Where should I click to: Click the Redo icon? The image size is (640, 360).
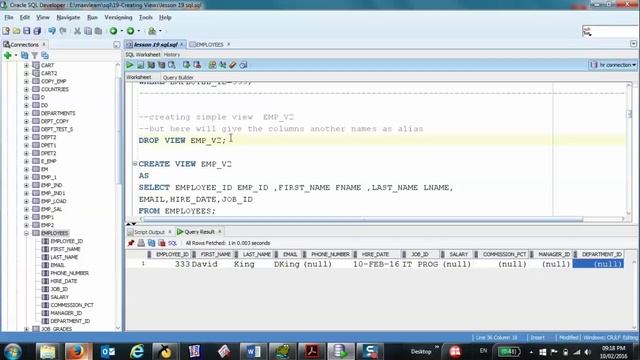(63, 31)
